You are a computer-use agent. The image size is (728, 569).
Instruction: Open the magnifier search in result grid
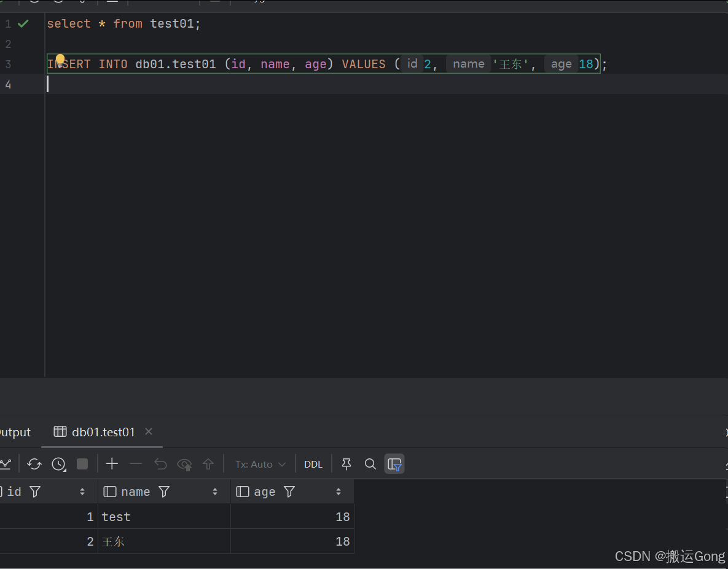[x=370, y=464]
